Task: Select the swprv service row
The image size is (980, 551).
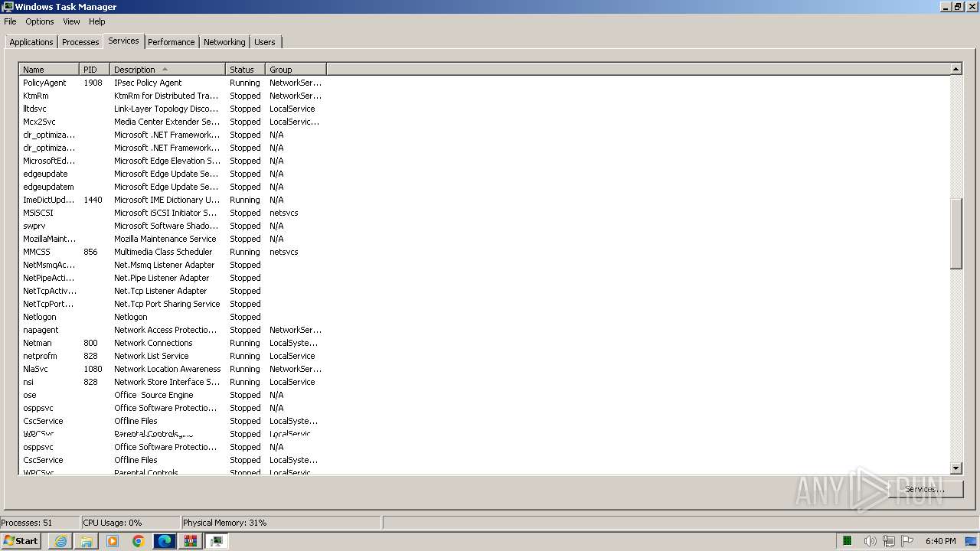Action: [172, 226]
